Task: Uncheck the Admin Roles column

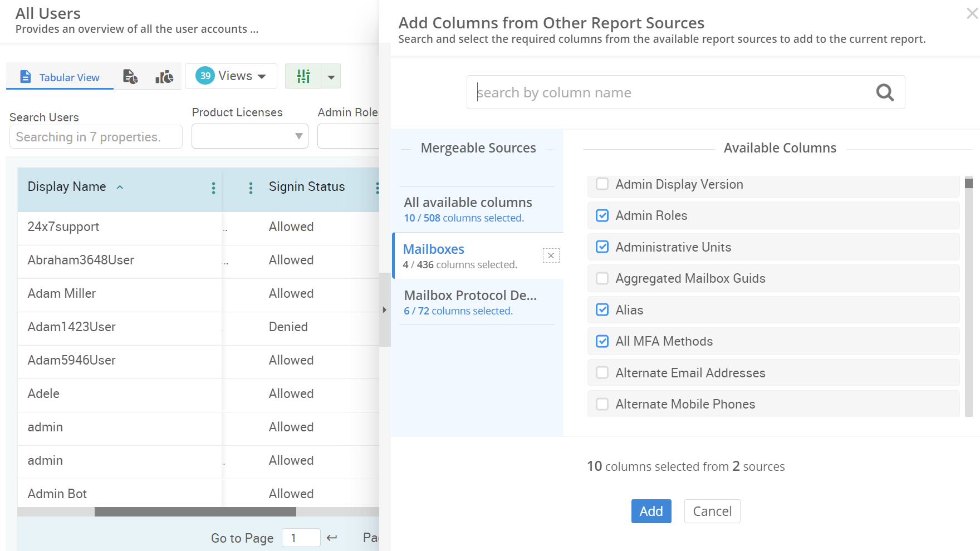Action: point(602,215)
